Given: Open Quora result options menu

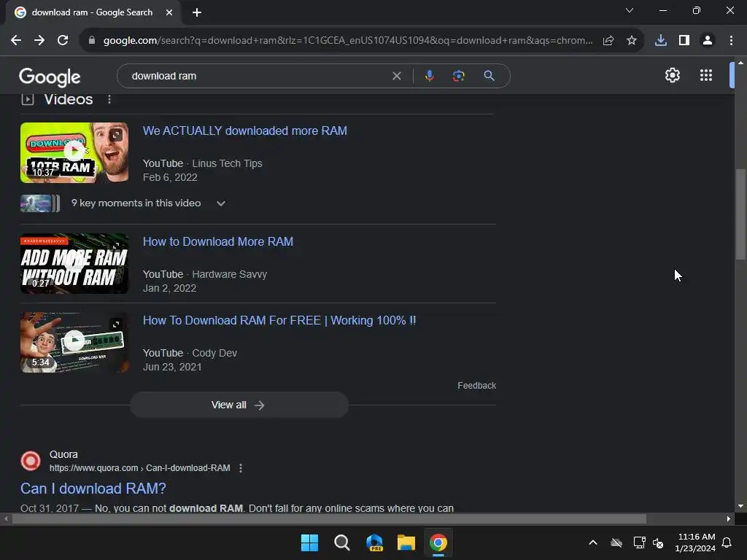Looking at the screenshot, I should tap(241, 468).
